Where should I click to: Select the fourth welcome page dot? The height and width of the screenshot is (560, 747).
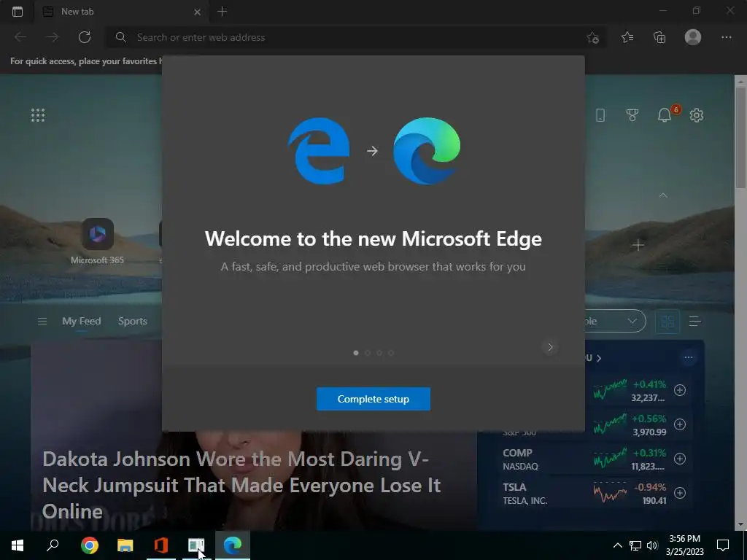[x=391, y=353]
